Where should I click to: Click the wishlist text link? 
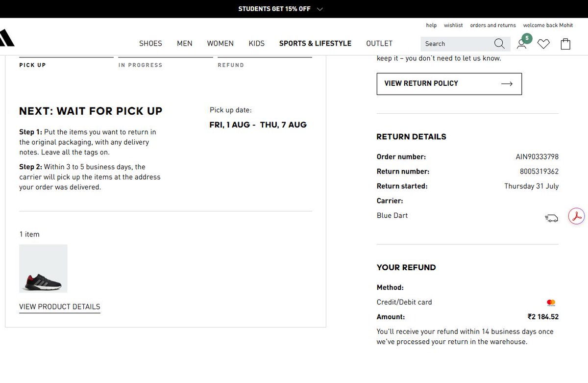[x=453, y=25]
